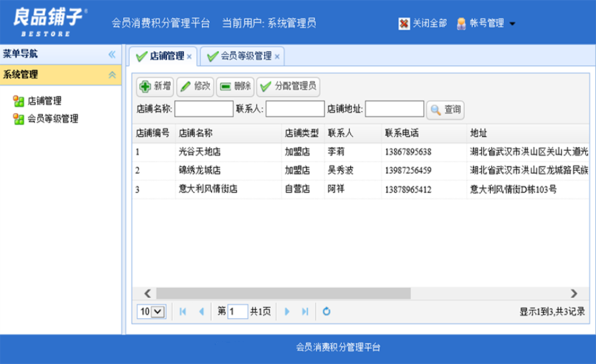596x364 pixels.
Task: Click the 关闭全部 red X icon
Action: (404, 24)
